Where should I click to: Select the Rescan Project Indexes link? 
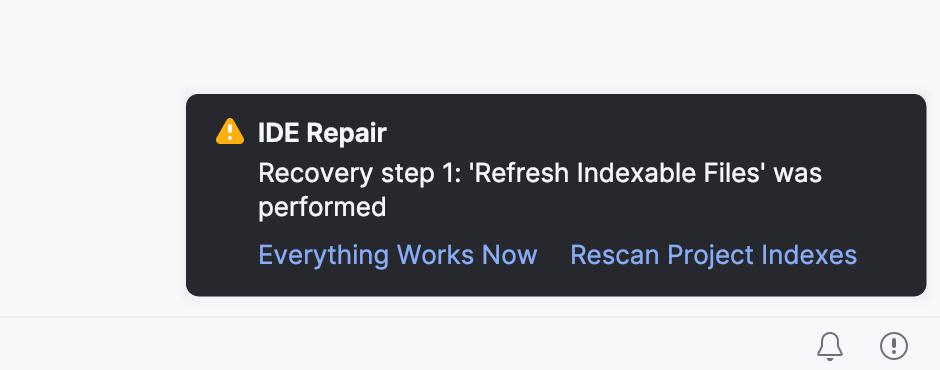pos(713,255)
